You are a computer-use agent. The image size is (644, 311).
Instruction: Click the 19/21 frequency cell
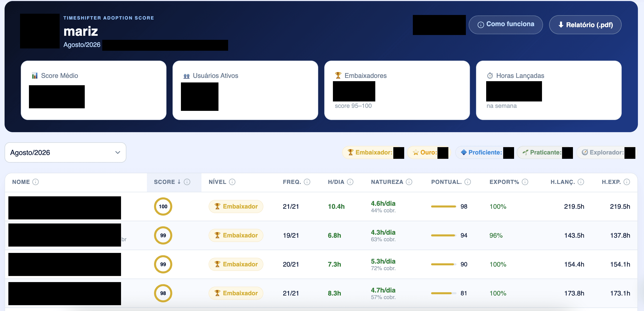click(291, 235)
